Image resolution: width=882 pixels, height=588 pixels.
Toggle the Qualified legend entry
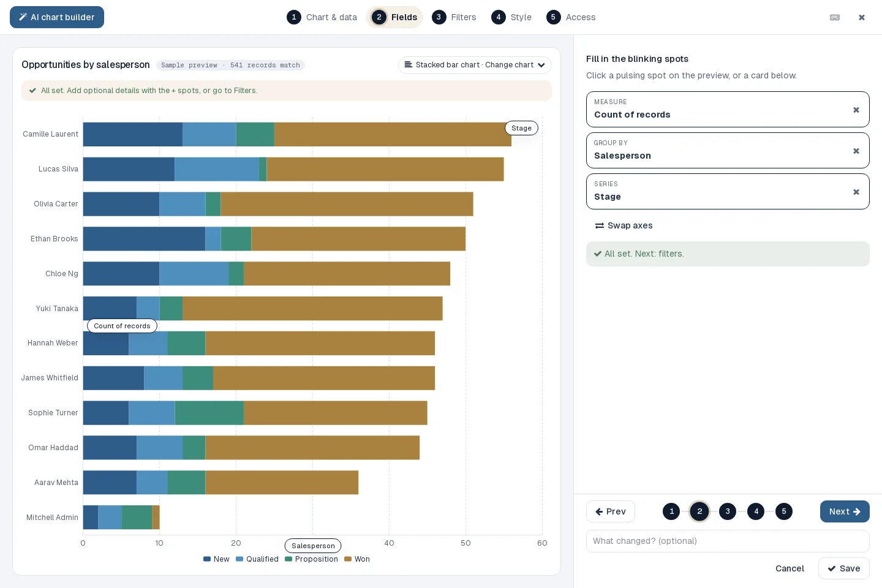(x=257, y=559)
